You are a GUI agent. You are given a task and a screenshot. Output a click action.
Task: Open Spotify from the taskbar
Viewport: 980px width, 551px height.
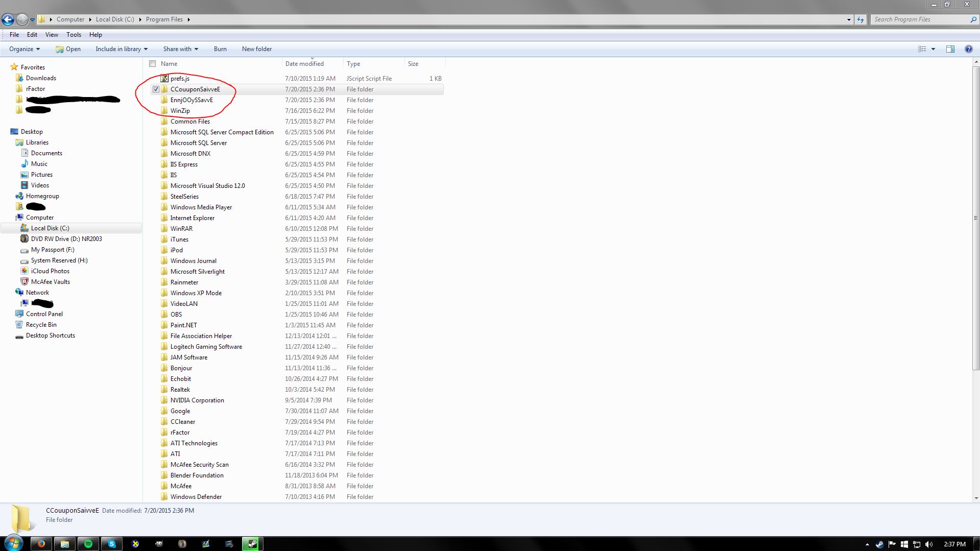88,544
